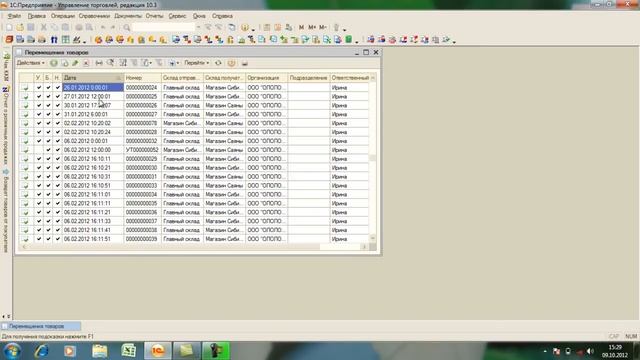Click Н checkmark in row 0000000039
Viewport: 640px width, 360px height.
[x=58, y=239]
